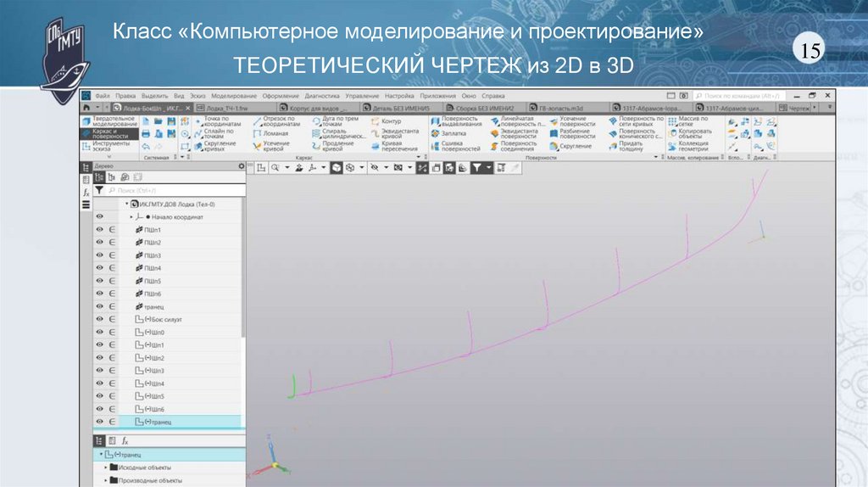Hide the Шп4 sketch
868x487 pixels.
[100, 383]
